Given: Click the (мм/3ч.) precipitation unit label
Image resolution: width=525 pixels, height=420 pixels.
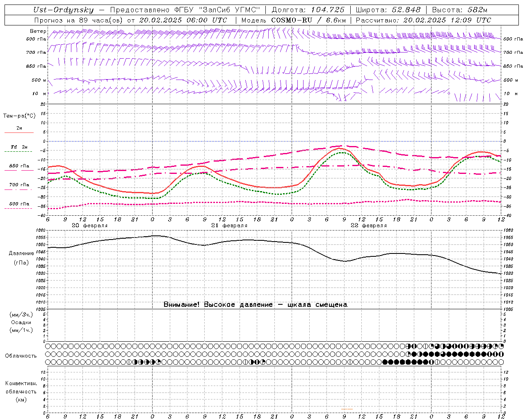Looking at the screenshot, I should click(x=21, y=315).
